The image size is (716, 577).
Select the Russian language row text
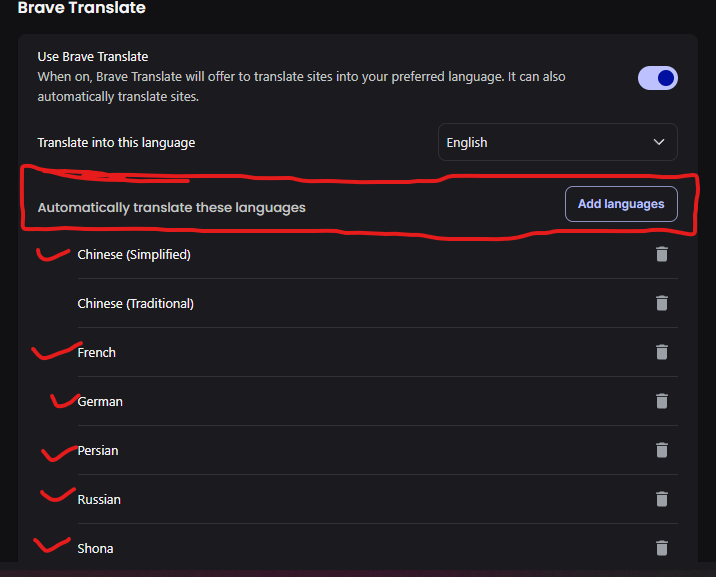(x=99, y=499)
